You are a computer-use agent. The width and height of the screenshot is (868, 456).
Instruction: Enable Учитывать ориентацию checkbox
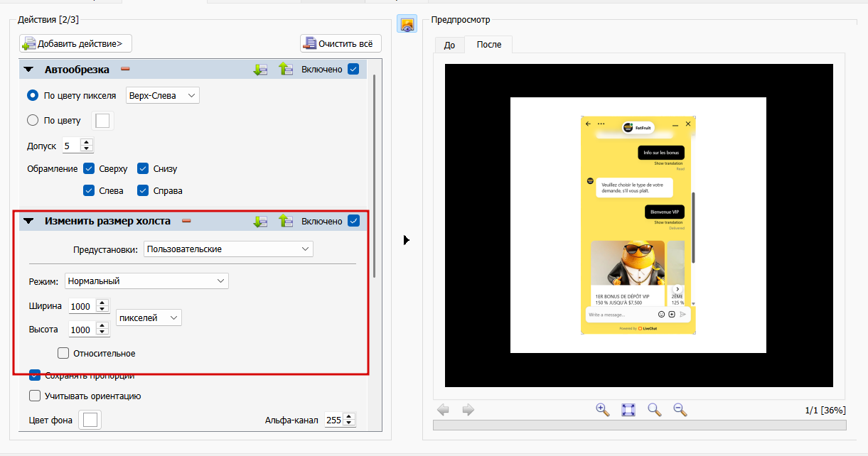(34, 396)
